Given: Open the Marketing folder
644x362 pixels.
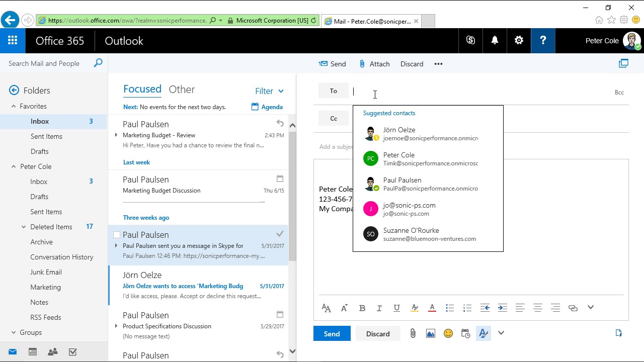Looking at the screenshot, I should [x=45, y=287].
